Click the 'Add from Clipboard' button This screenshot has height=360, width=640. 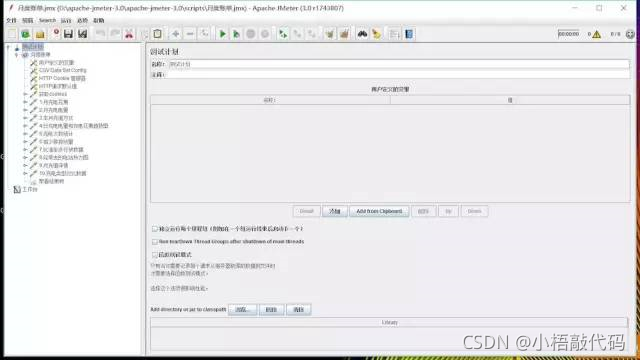tap(379, 211)
